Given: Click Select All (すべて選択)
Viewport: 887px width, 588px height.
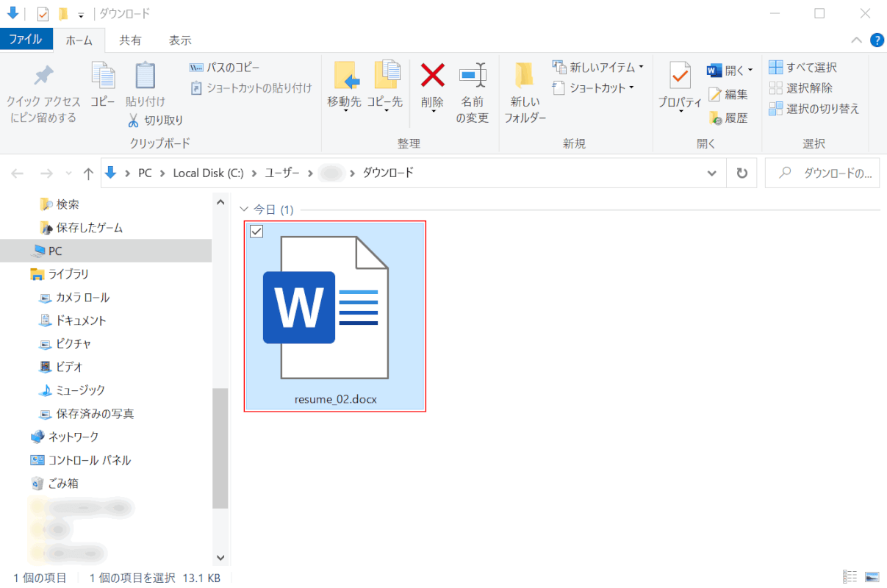Looking at the screenshot, I should (803, 68).
